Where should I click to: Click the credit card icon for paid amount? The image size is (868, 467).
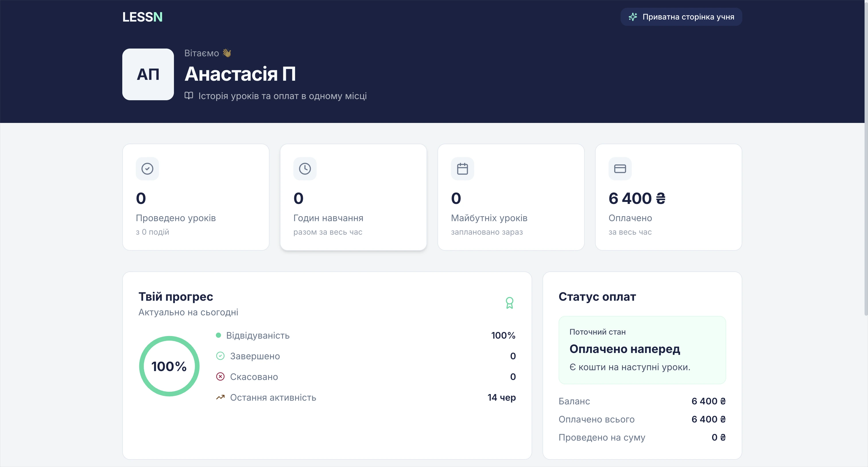[620, 169]
